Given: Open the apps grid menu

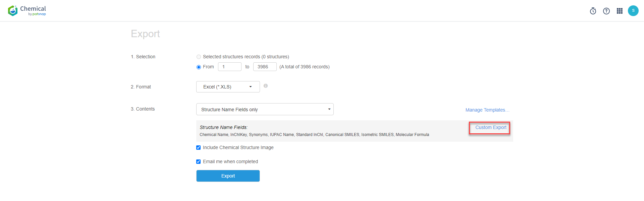Looking at the screenshot, I should [x=620, y=11].
